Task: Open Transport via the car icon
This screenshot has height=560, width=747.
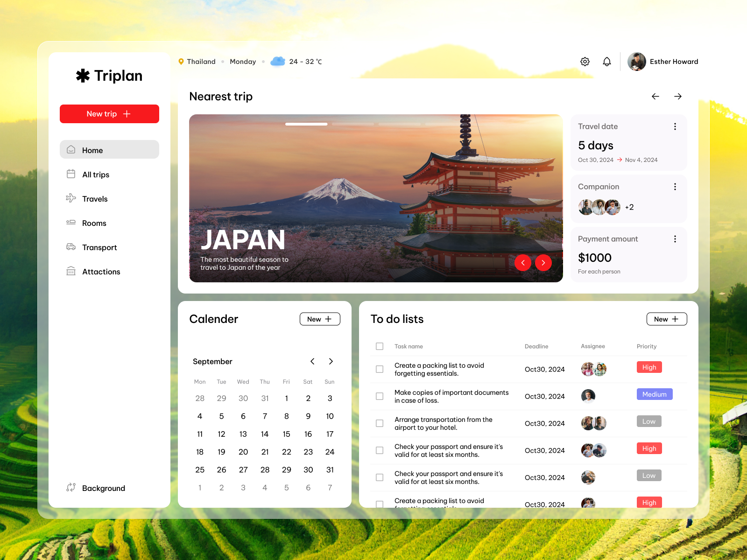Action: click(71, 247)
